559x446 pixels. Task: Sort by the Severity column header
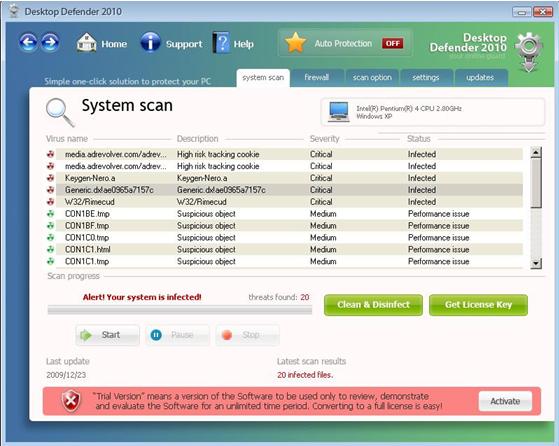tap(324, 139)
